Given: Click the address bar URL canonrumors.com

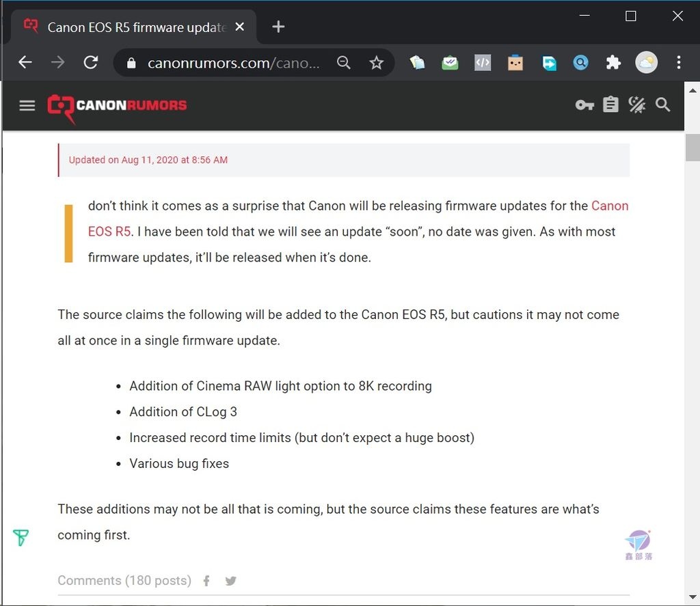Looking at the screenshot, I should pos(234,63).
